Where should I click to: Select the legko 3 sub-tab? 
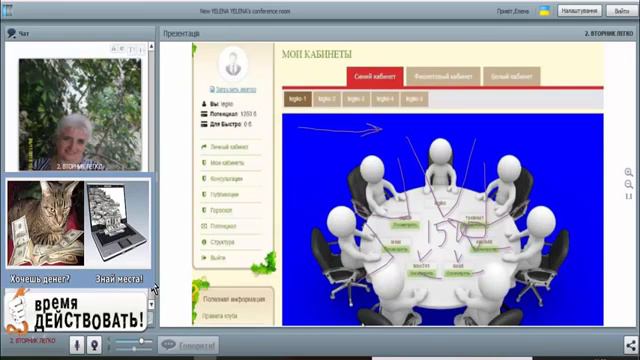tap(356, 99)
